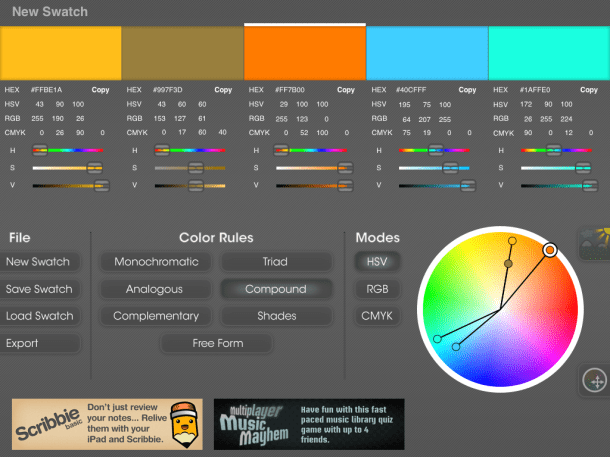
Task: Open the Multiplayer Music Mayhem ad banner
Action: tap(309, 424)
